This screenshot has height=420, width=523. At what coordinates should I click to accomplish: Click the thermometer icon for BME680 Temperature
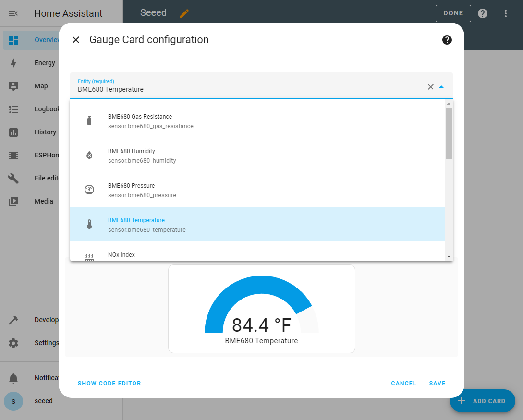pos(89,224)
